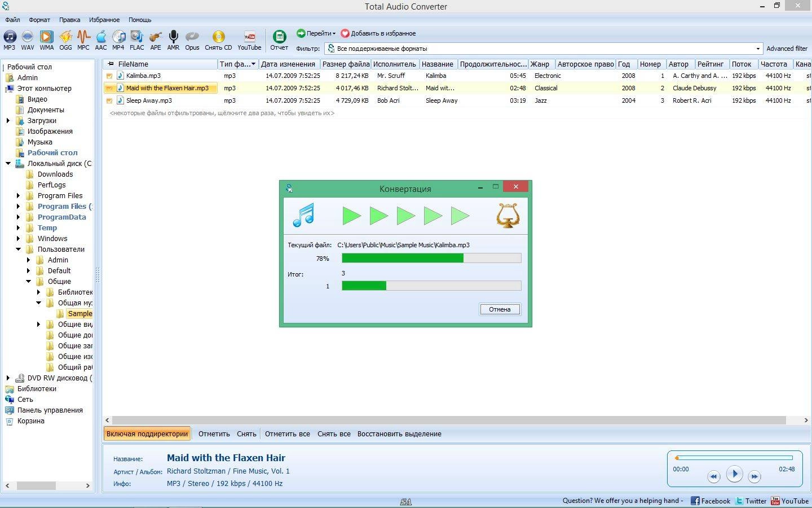Click Снять to uncheck files
The image size is (812, 508).
tap(246, 434)
